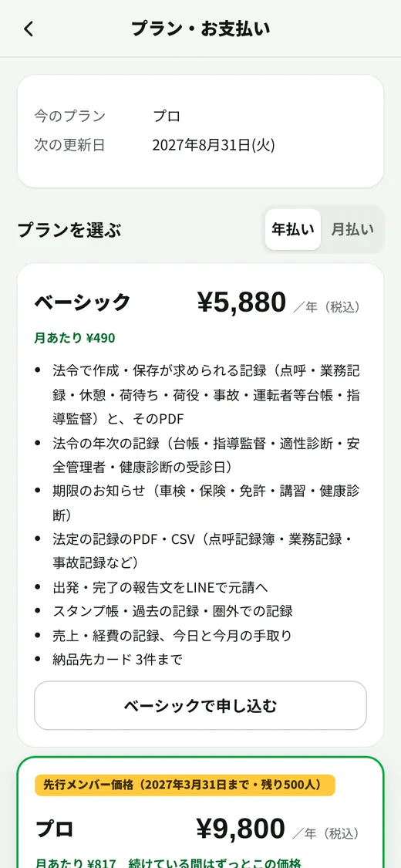Screen dimensions: 401x868
Task: Tap the ¥9,800 Pro price
Action: [241, 829]
